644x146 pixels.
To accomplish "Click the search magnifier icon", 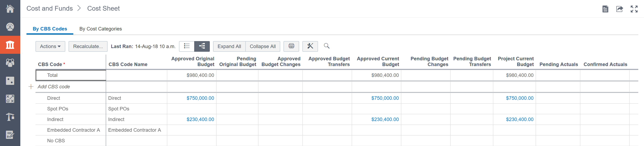I will (x=326, y=46).
